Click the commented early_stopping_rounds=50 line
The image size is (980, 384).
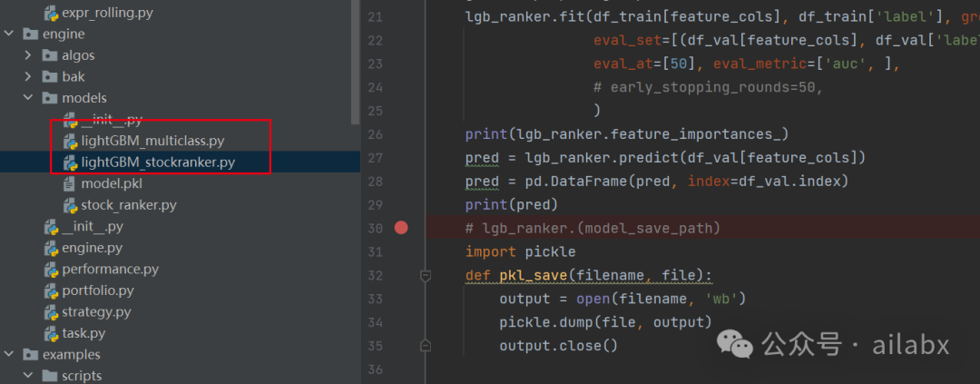[708, 87]
